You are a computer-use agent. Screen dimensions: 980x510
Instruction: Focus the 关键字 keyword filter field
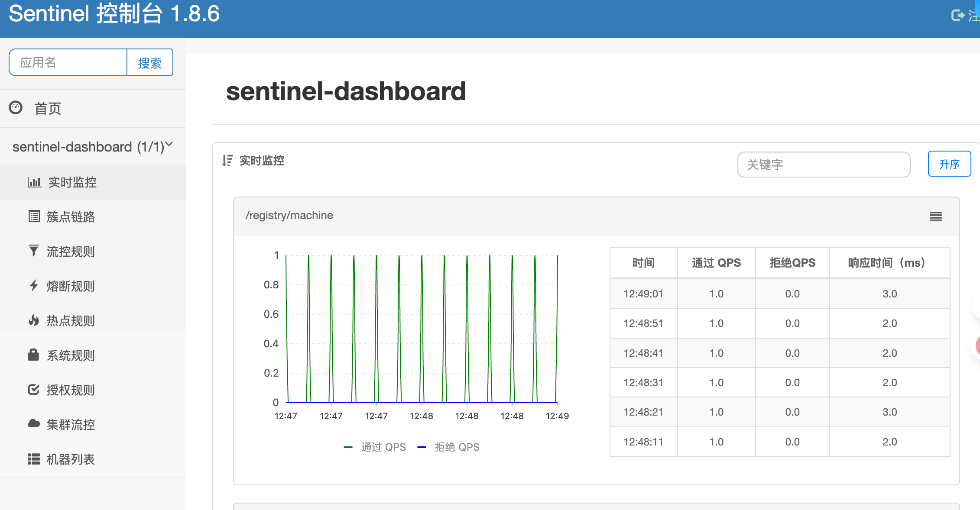pyautogui.click(x=824, y=165)
